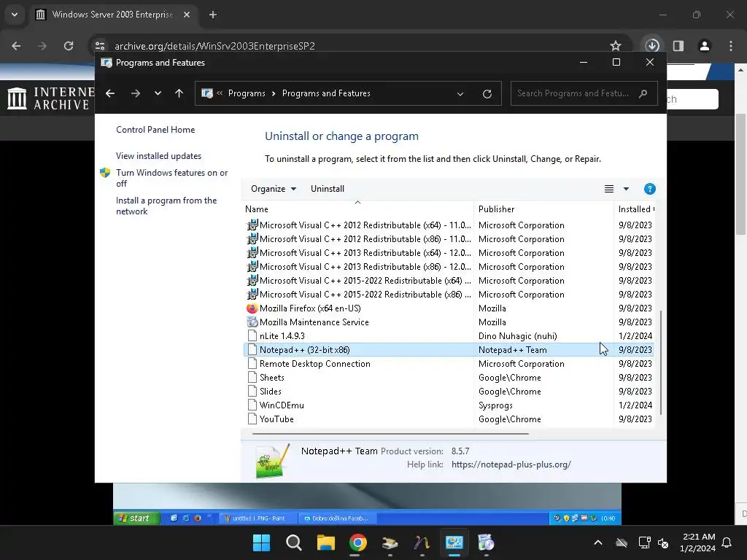Open a new Chrome tab
Screen dimensions: 747x560
point(213,15)
